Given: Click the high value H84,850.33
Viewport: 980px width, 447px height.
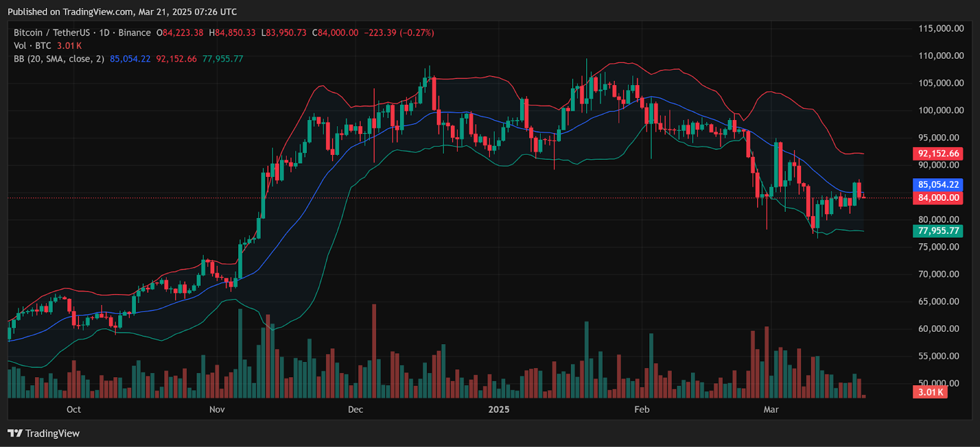Looking at the screenshot, I should point(232,32).
